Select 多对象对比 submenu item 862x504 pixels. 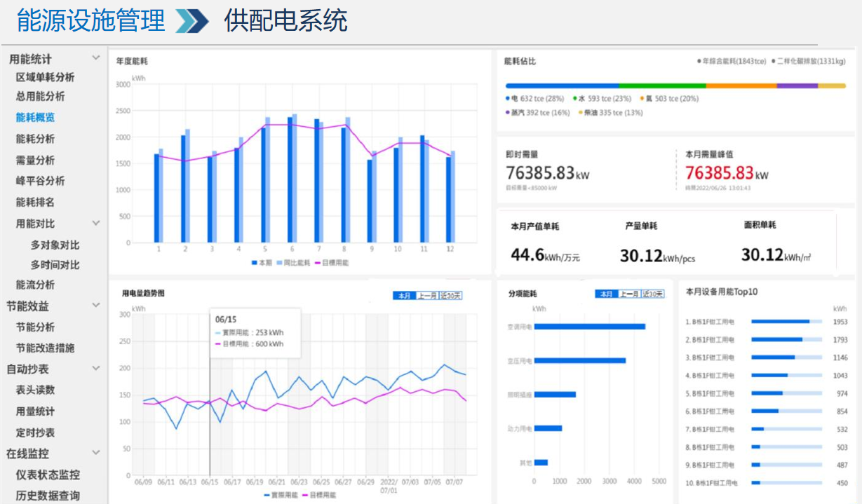[55, 245]
